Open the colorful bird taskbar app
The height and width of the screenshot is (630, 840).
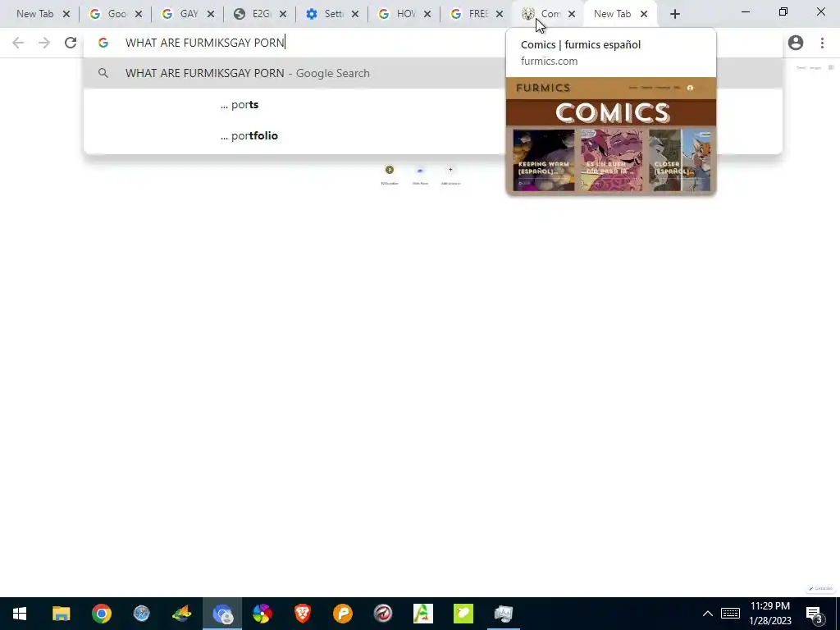[x=181, y=614]
